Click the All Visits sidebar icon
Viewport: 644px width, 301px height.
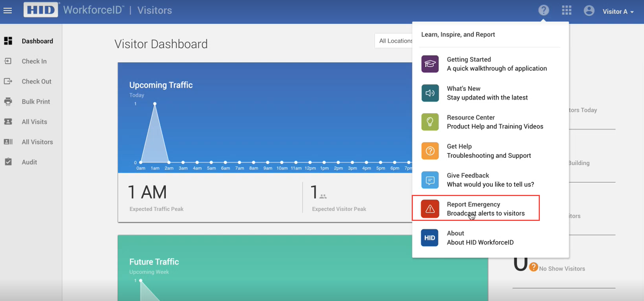(8, 122)
